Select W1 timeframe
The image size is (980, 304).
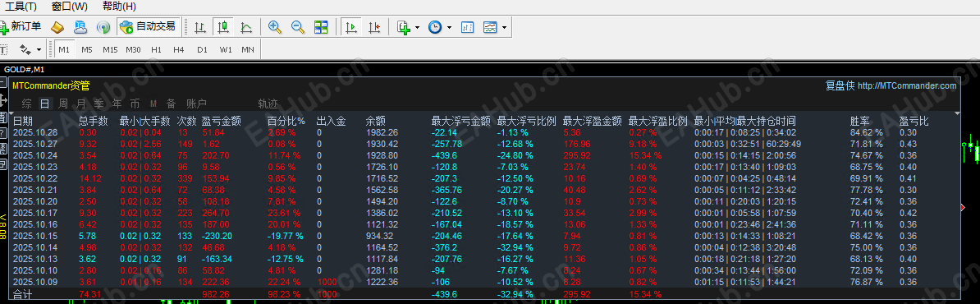click(226, 48)
